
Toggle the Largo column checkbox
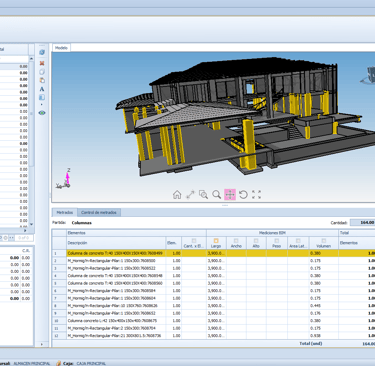tap(216, 241)
